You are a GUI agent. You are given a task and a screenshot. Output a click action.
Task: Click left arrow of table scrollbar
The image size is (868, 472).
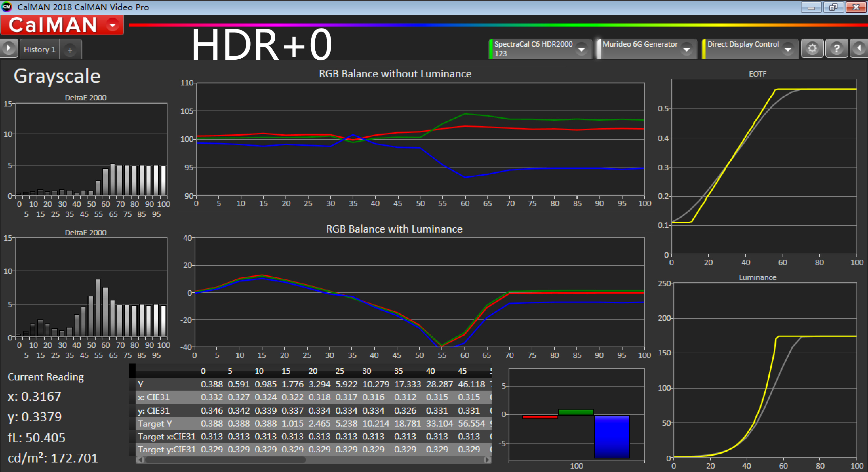pyautogui.click(x=140, y=460)
